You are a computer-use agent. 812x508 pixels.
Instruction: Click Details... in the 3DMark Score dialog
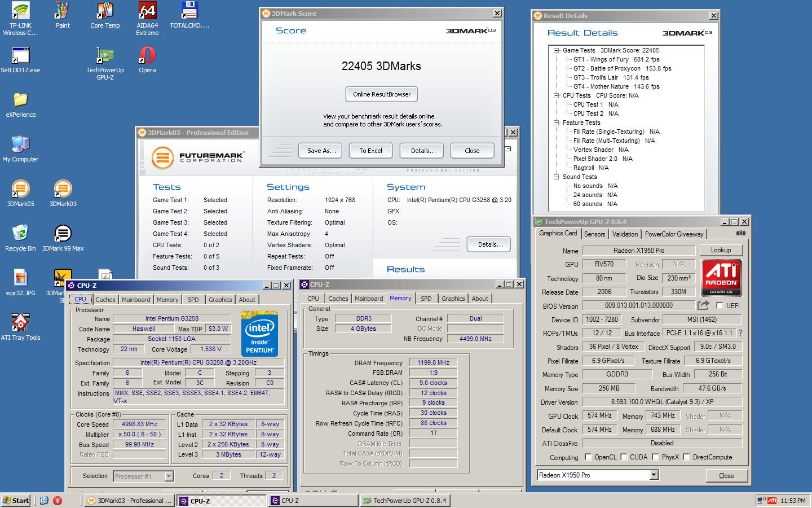[423, 151]
